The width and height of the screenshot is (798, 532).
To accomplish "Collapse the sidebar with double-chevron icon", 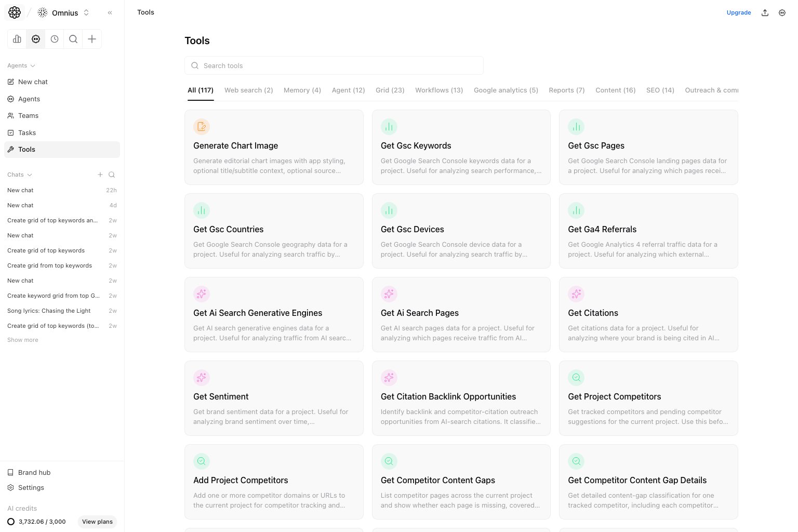I will (x=110, y=12).
